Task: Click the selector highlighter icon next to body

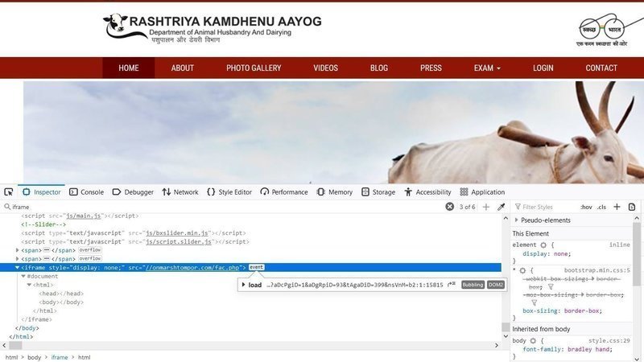Action: tap(532, 341)
